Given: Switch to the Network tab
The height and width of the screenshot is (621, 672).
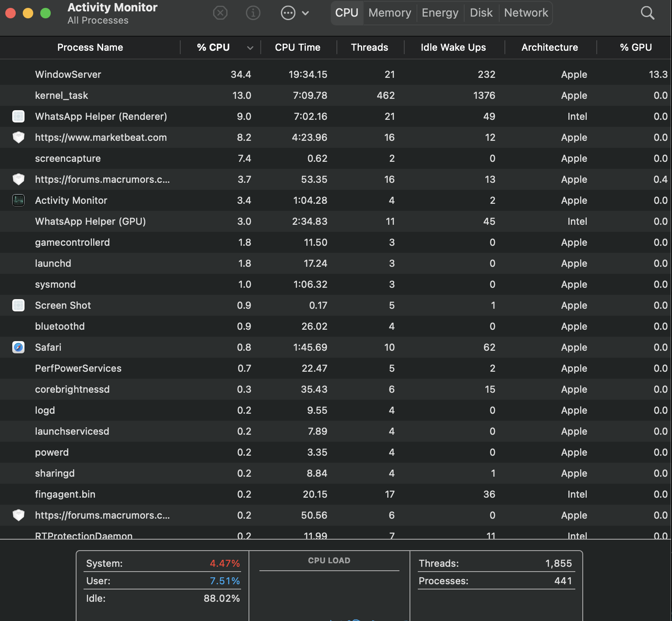Looking at the screenshot, I should point(526,13).
